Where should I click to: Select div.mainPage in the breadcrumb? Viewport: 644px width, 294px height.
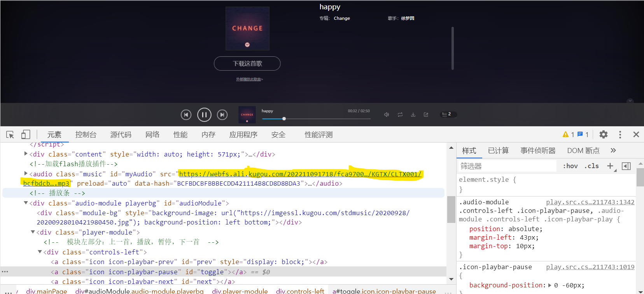click(x=46, y=291)
